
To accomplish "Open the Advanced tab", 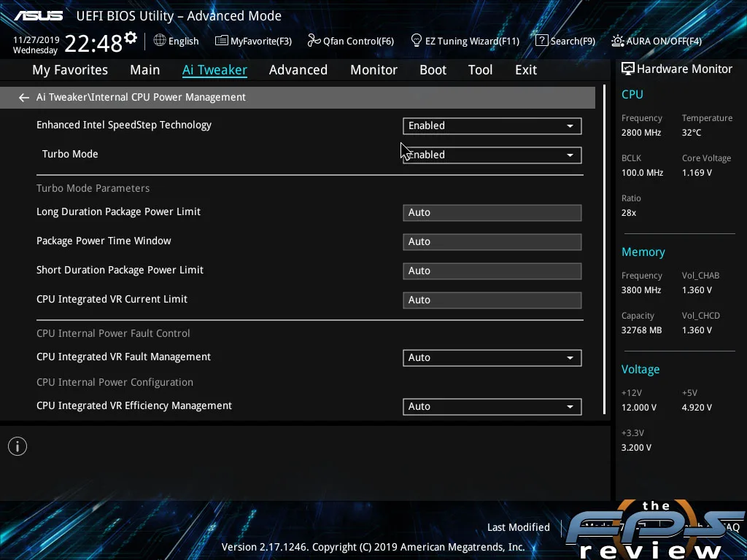I will [298, 70].
